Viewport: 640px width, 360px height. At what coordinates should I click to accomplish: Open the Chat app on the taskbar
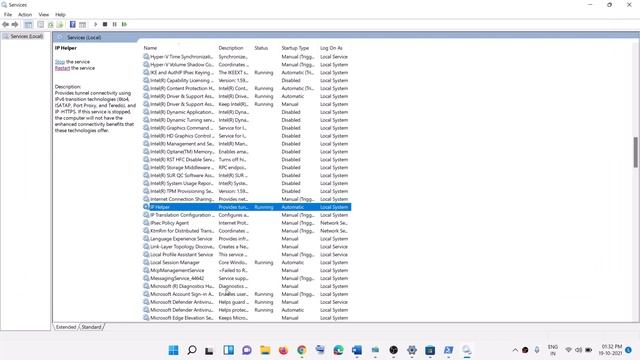[x=247, y=350]
